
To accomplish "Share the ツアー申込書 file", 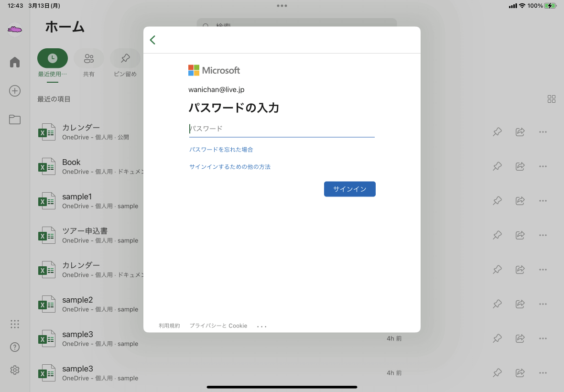I will [520, 235].
